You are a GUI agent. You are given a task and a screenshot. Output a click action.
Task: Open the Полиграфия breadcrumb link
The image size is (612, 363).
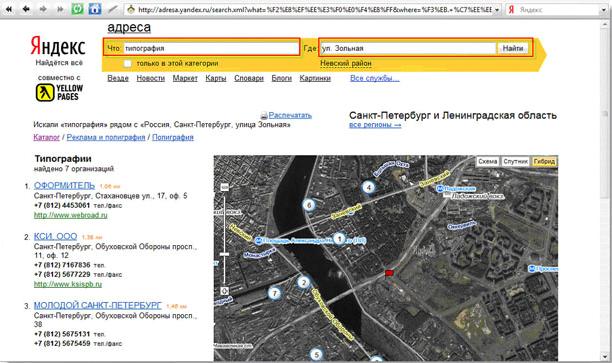pos(173,137)
